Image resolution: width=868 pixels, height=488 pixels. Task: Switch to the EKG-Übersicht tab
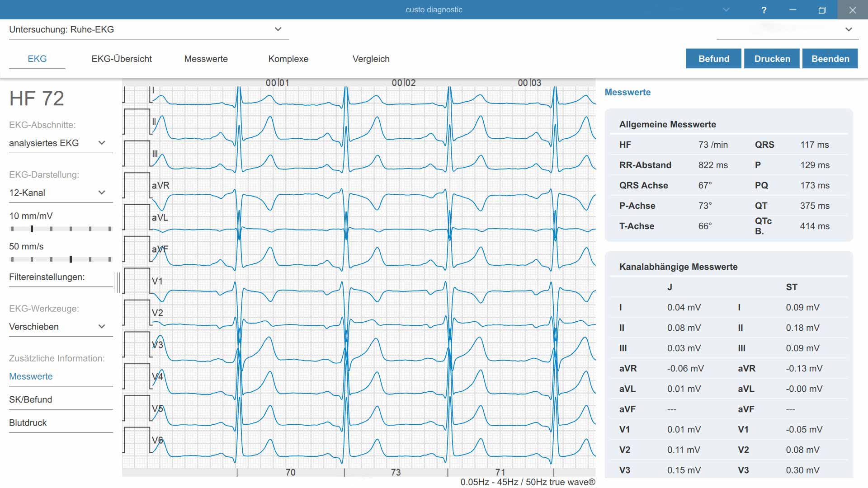click(x=122, y=59)
